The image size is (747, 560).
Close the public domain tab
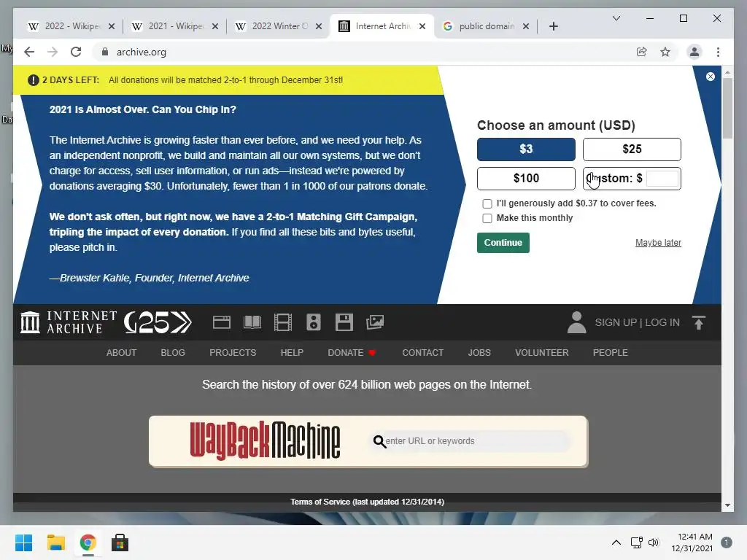pos(526,26)
